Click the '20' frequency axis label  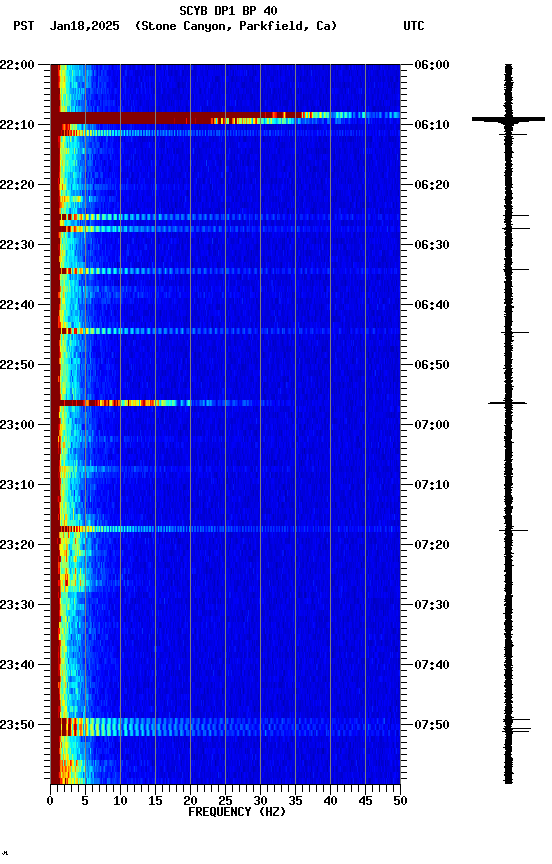pyautogui.click(x=190, y=802)
